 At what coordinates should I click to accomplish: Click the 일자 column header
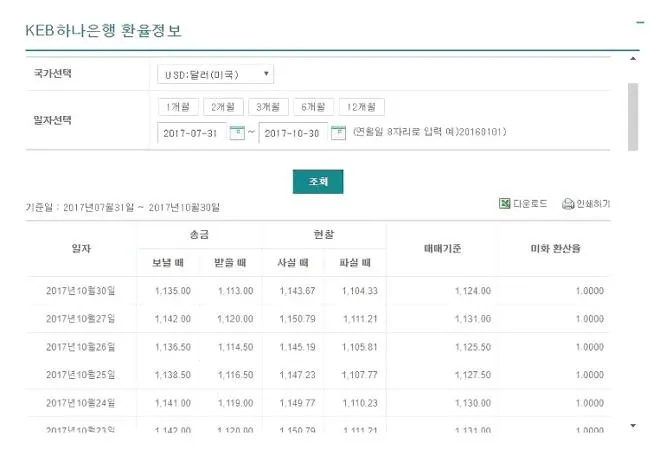(x=81, y=248)
